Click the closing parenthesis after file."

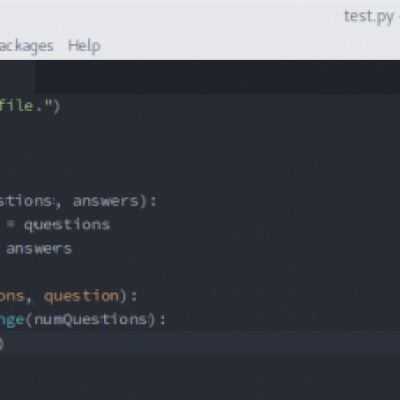click(x=57, y=106)
